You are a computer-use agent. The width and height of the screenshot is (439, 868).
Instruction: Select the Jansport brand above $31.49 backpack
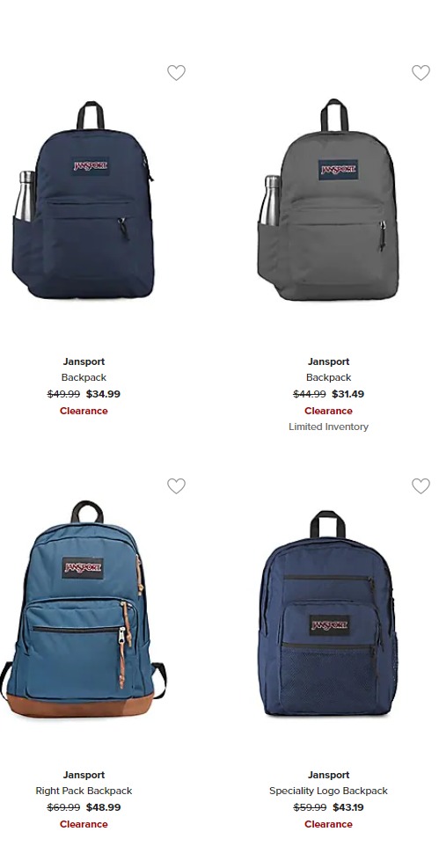[x=328, y=361]
